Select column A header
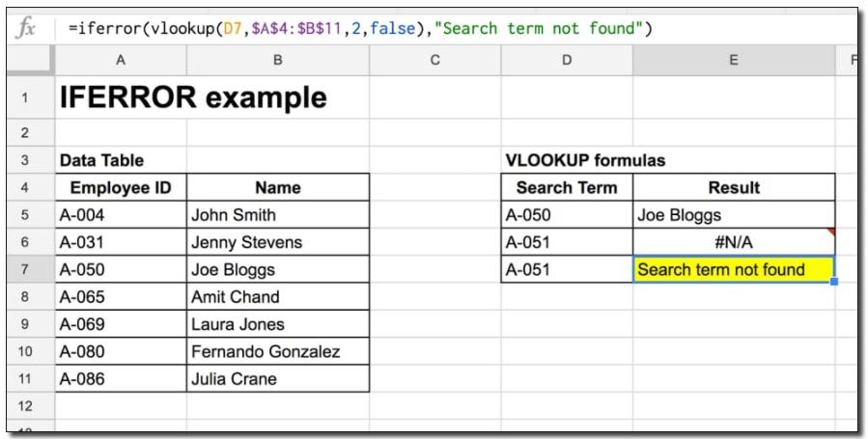This screenshot has width=868, height=439. (120, 61)
